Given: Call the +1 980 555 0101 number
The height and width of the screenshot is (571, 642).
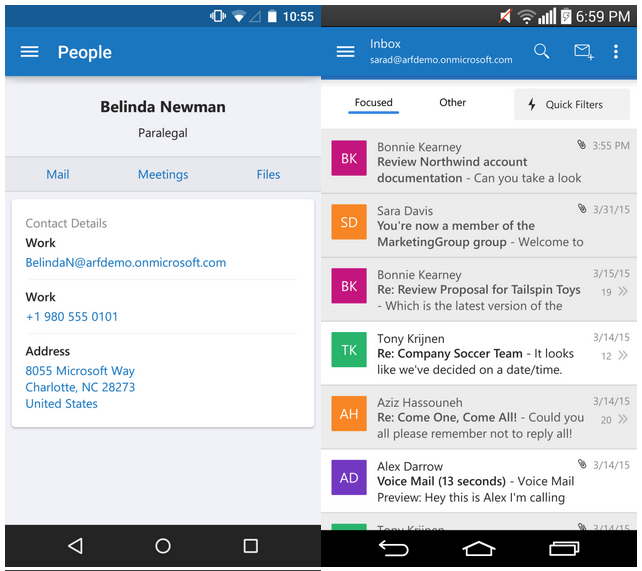Looking at the screenshot, I should tap(72, 317).
